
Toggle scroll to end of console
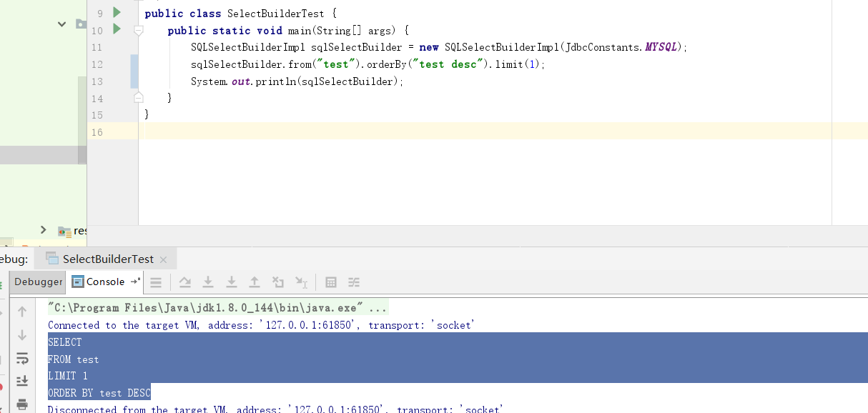[x=22, y=381]
